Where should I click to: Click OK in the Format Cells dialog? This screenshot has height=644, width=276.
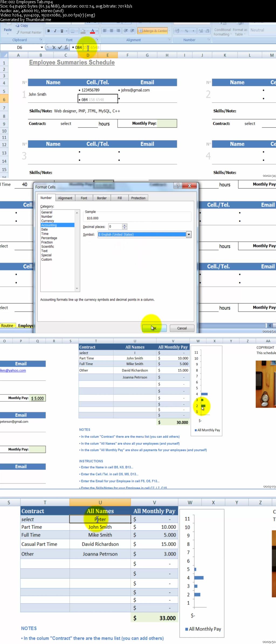coord(154,328)
